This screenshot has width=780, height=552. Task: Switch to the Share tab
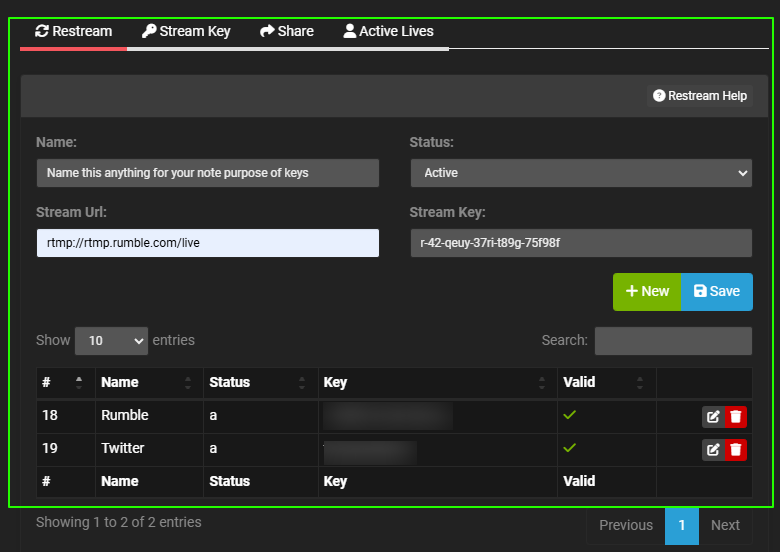pos(286,31)
